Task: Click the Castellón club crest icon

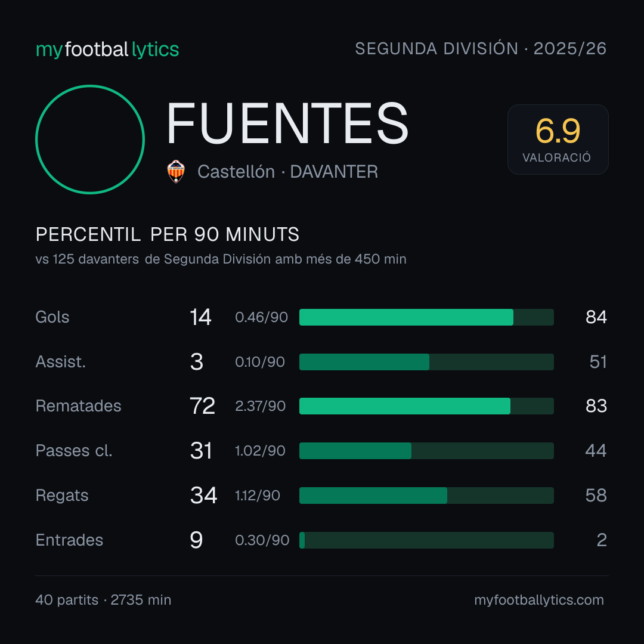Action: pyautogui.click(x=176, y=172)
